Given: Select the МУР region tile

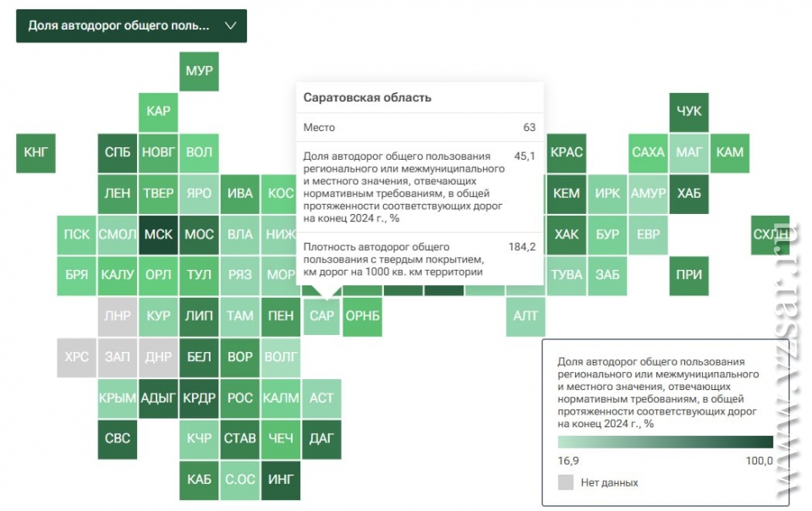Looking at the screenshot, I should [x=199, y=71].
